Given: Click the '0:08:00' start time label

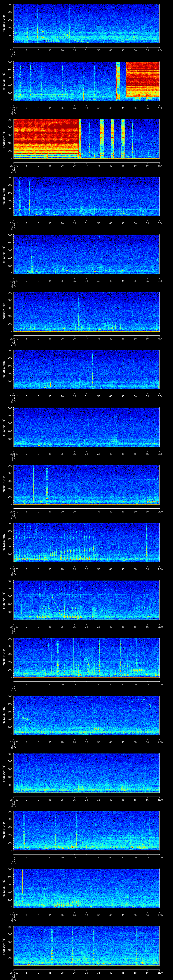Looking at the screenshot, I should (14, 454).
